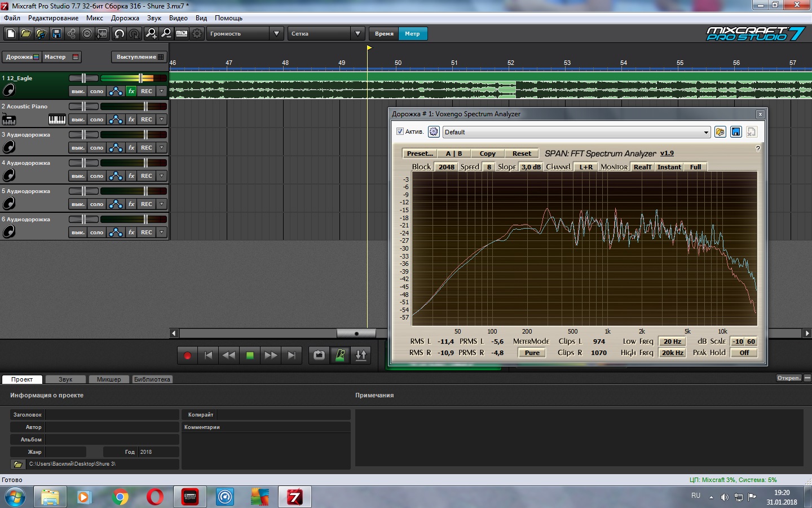Switch to the Библиотека tab
The image size is (812, 508).
click(x=152, y=379)
